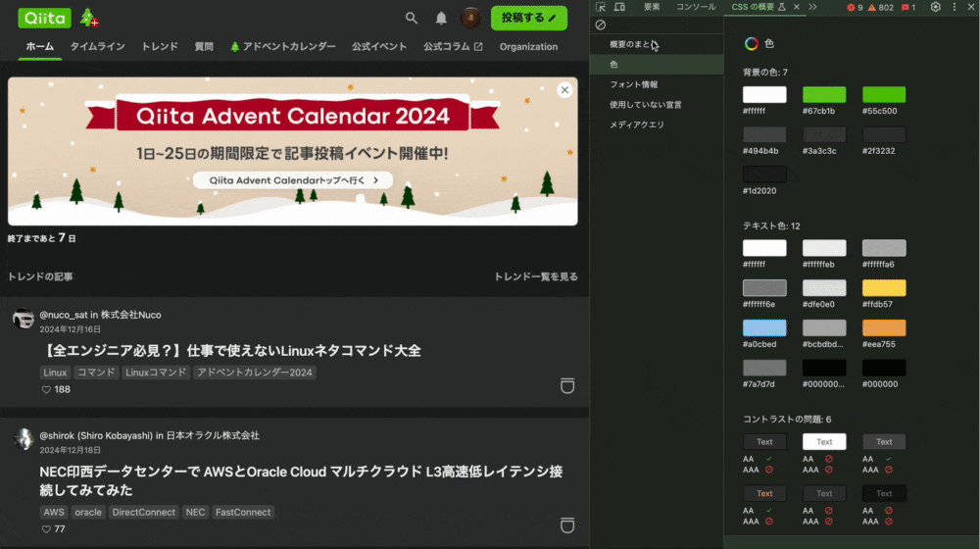Open DevTools settings gear

[936, 7]
